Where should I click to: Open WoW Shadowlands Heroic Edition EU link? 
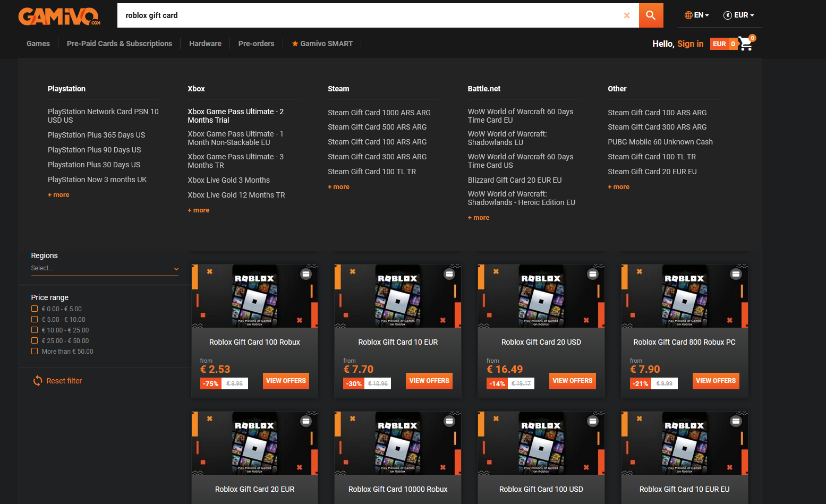pyautogui.click(x=522, y=198)
